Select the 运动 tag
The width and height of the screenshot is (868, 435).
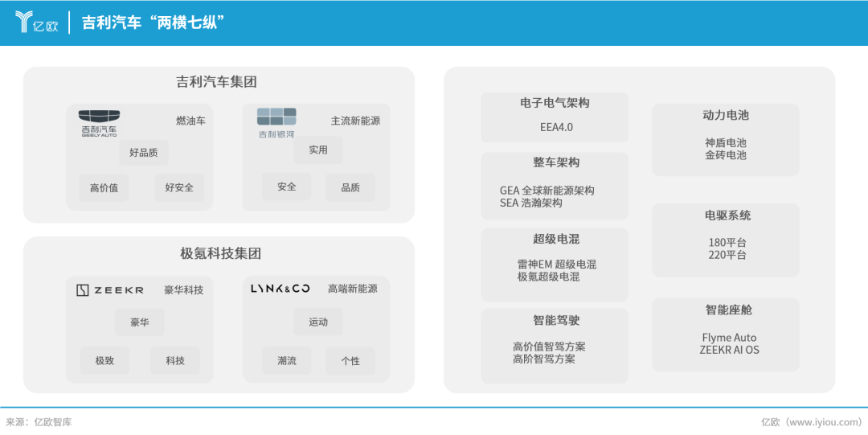pos(318,322)
